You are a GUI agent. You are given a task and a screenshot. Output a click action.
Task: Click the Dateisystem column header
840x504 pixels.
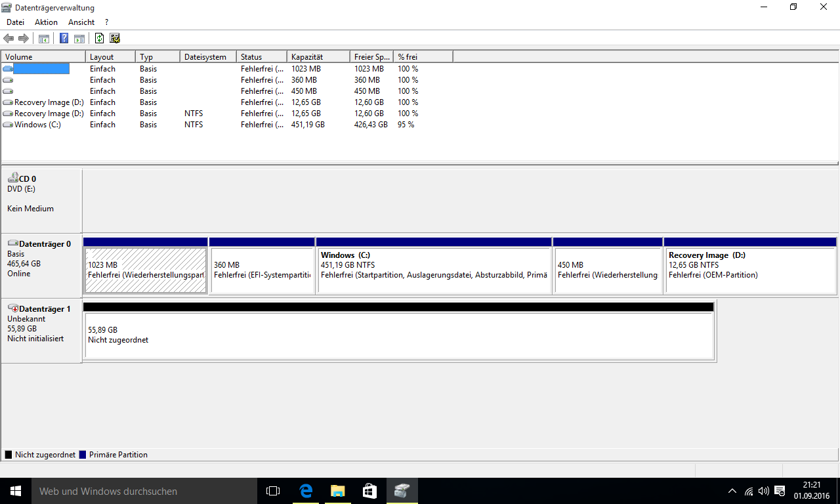tap(206, 57)
